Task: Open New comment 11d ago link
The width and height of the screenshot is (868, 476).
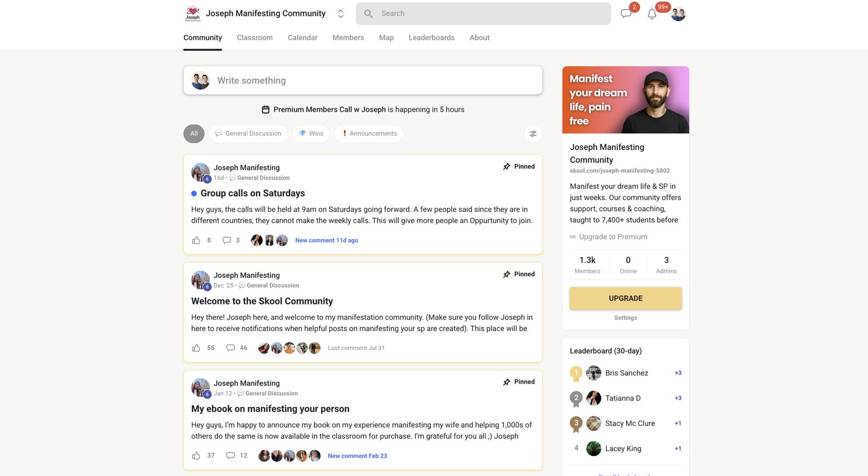Action: point(327,240)
